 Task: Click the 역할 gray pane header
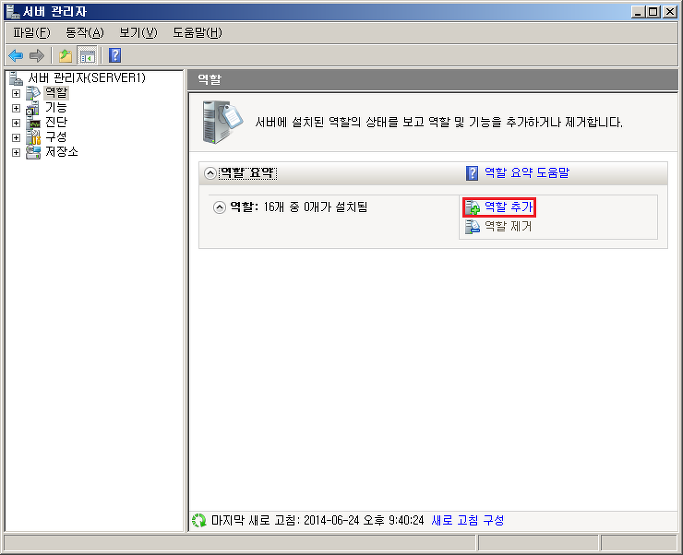(x=433, y=80)
